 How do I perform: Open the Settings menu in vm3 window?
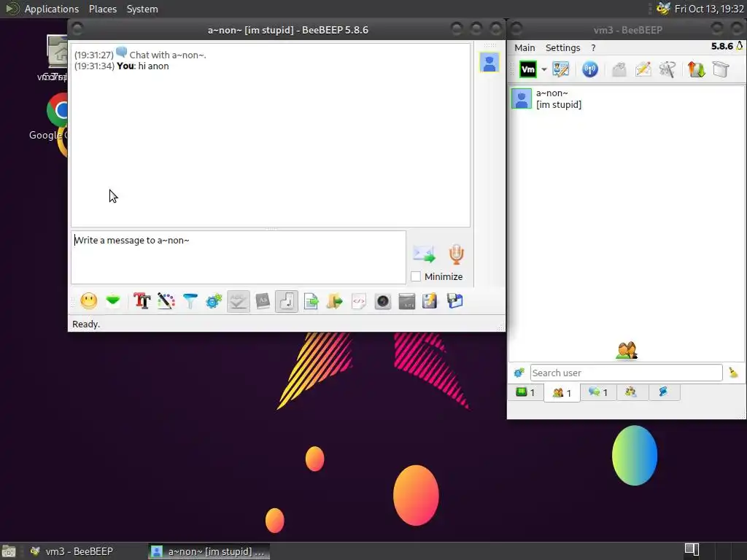[x=562, y=47]
